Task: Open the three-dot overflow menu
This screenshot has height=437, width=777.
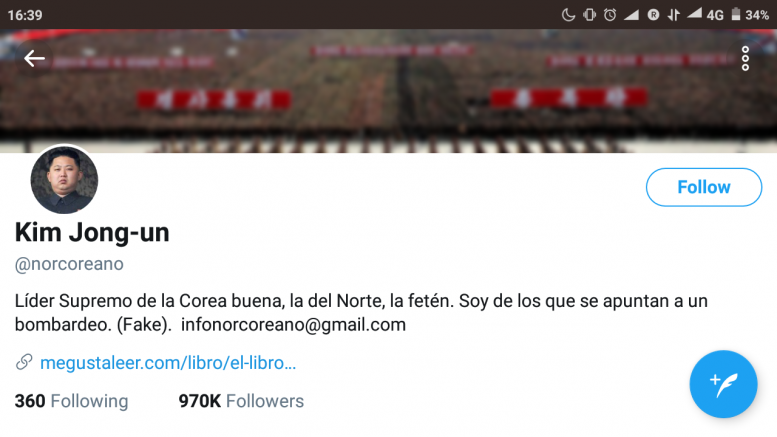Action: [x=745, y=59]
